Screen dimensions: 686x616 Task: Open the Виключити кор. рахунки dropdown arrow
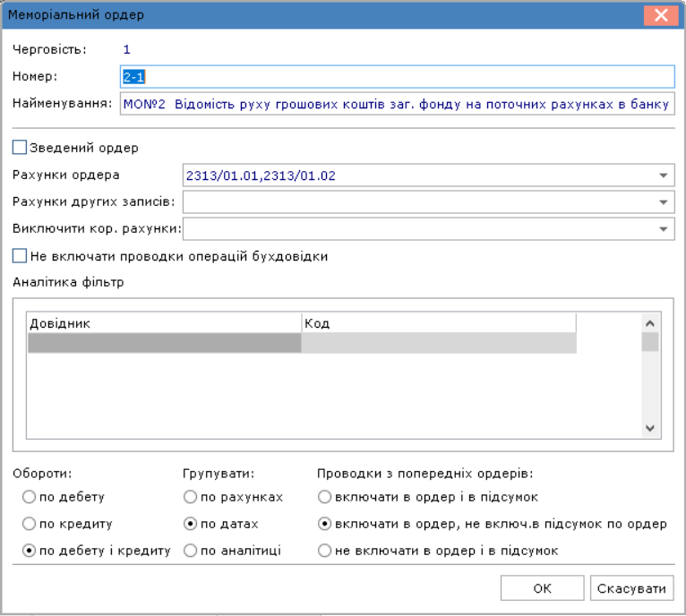[664, 229]
